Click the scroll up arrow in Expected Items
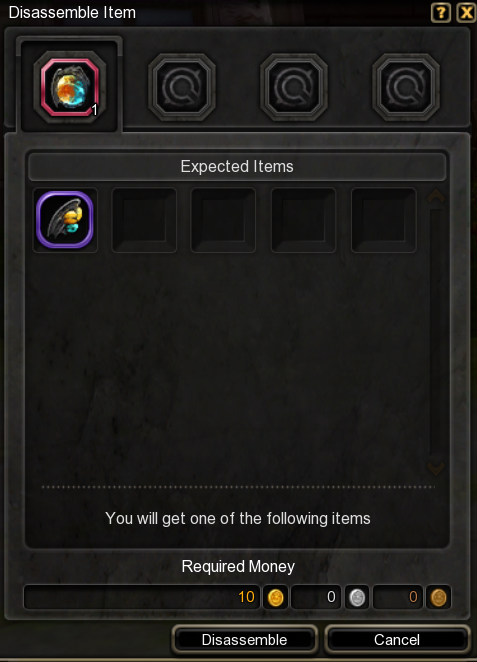This screenshot has height=662, width=477. [x=436, y=195]
